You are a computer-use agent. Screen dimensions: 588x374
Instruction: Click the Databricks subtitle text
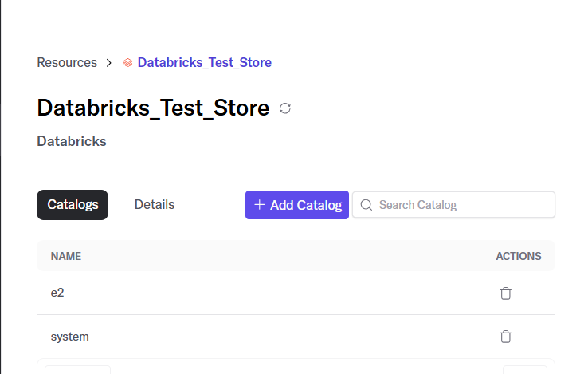point(72,141)
